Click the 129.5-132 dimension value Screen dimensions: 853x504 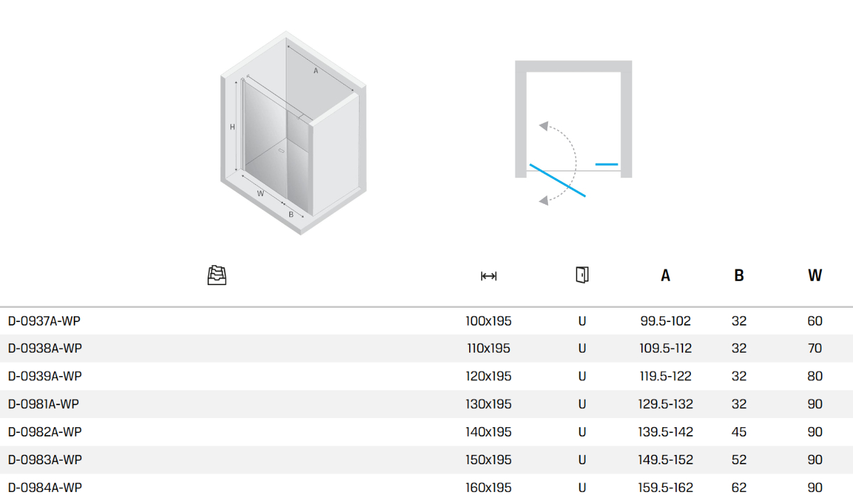(665, 404)
